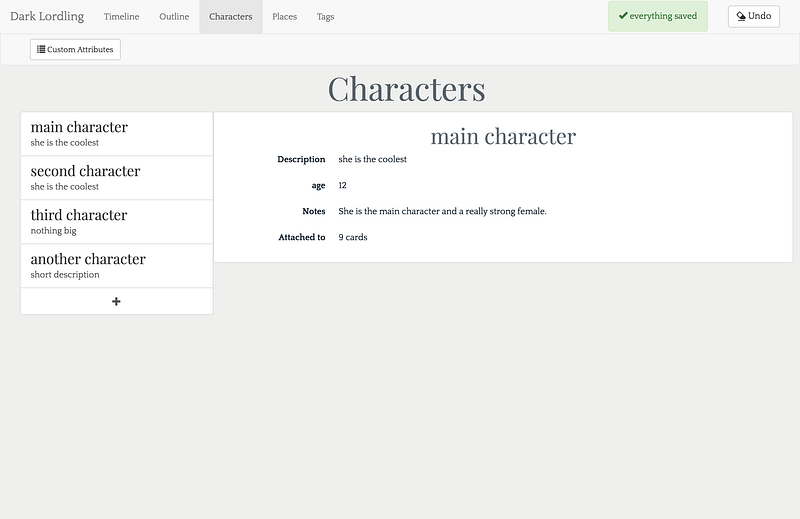Click the plus icon to add a character
800x519 pixels.
116,302
